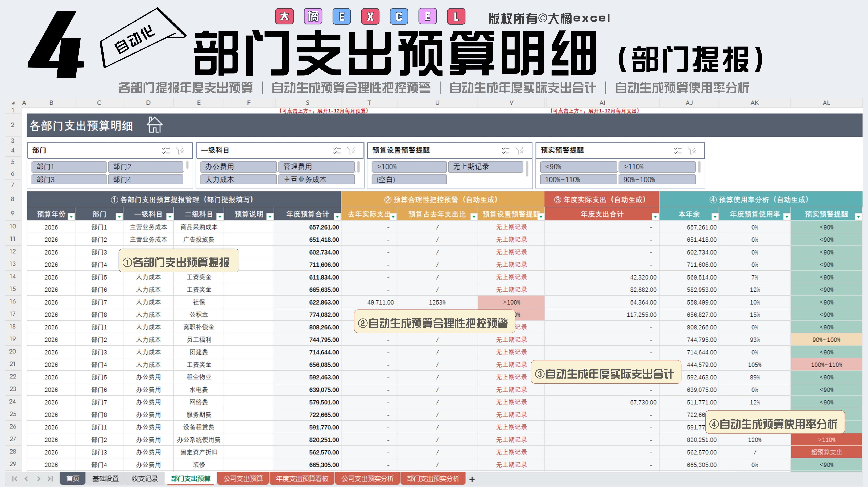Viewport: 868px width, 488px height.
Task: Click the home icon beside the sheet title
Action: 155,125
